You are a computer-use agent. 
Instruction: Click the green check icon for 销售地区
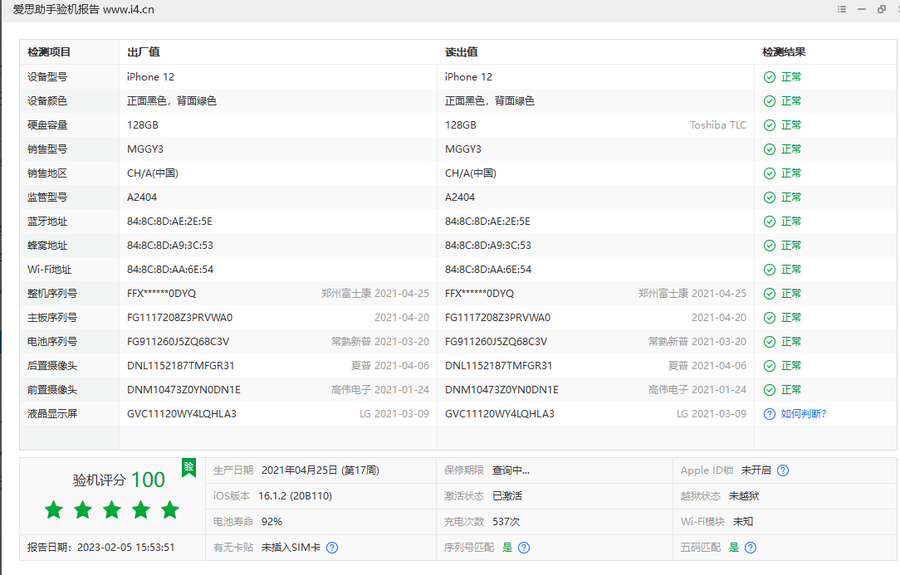tap(769, 173)
